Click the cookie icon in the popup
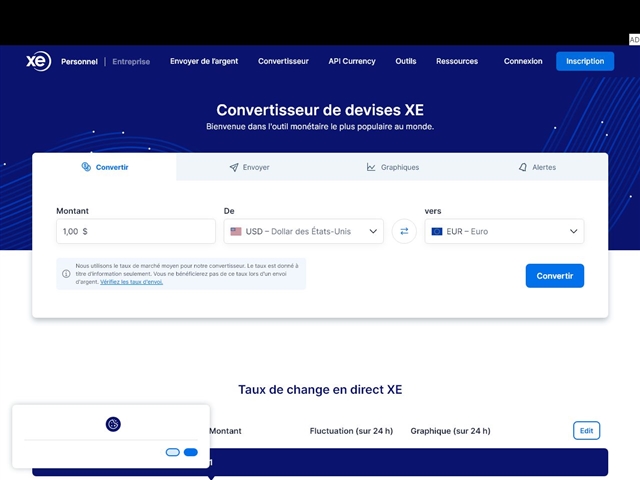The image size is (640, 480). point(113,424)
